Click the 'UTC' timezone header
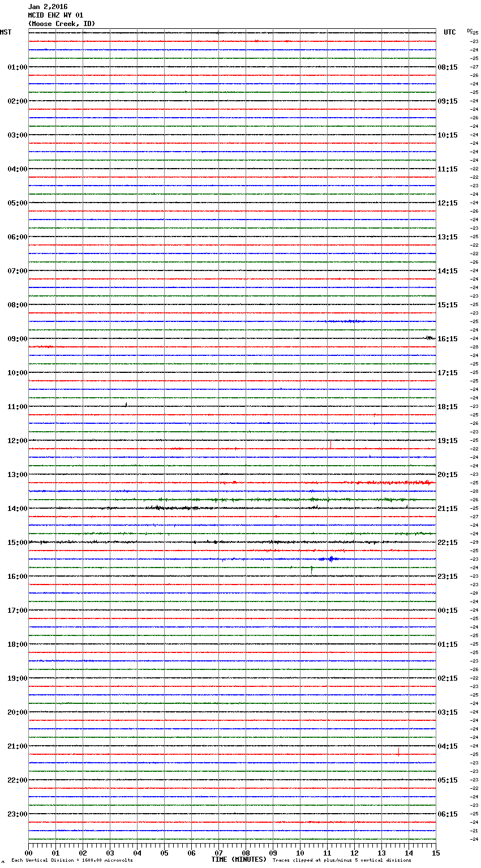Viewport: 481px width, 868px height. (x=450, y=32)
